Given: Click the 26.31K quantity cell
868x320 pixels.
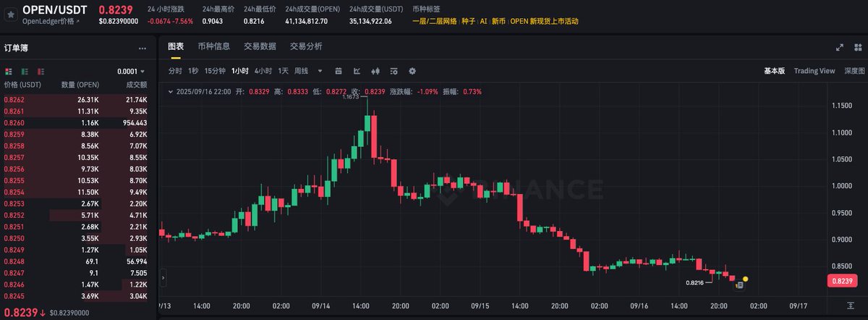Looking at the screenshot, I should pos(87,99).
